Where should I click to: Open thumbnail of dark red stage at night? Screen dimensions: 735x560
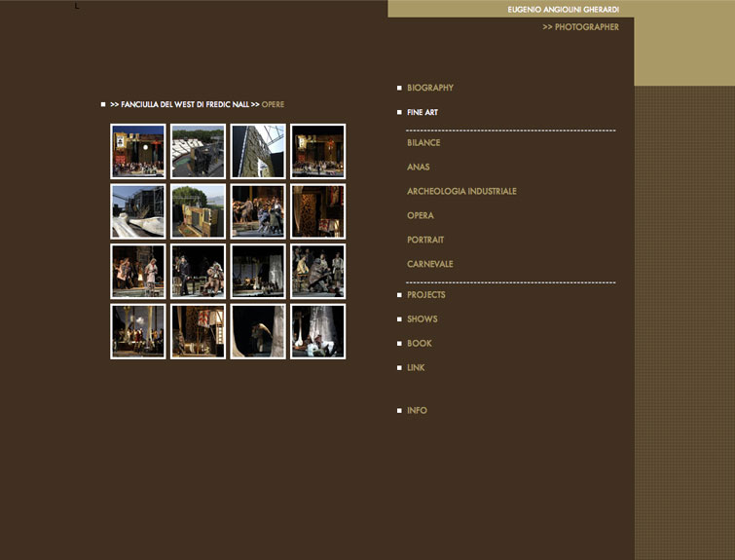(317, 151)
